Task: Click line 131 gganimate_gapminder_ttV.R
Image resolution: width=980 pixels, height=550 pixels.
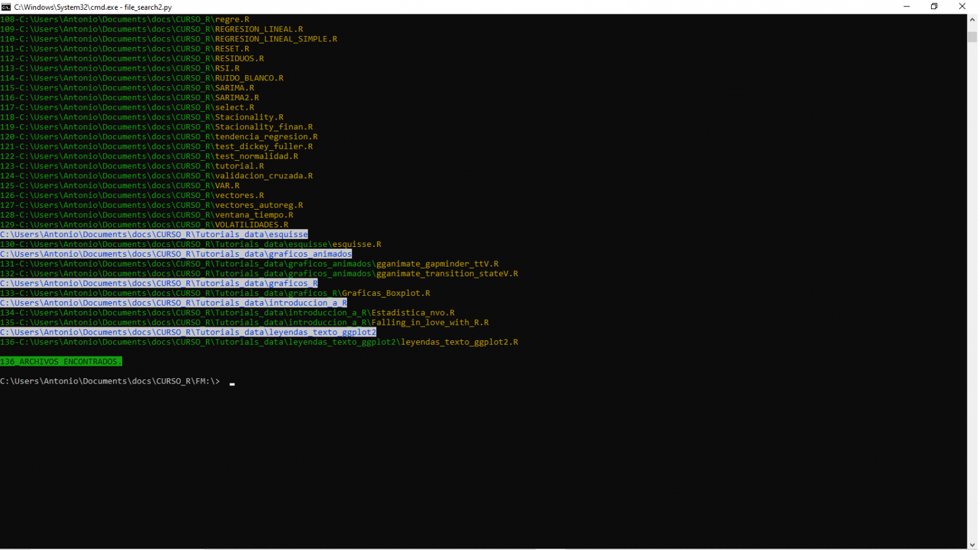Action: click(x=250, y=265)
